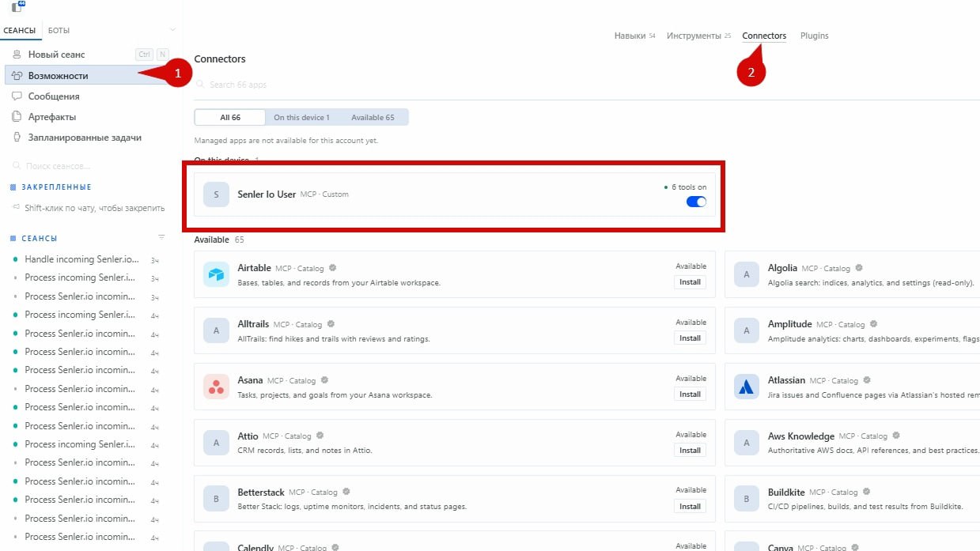Filter connectors by On this device 1

click(301, 117)
